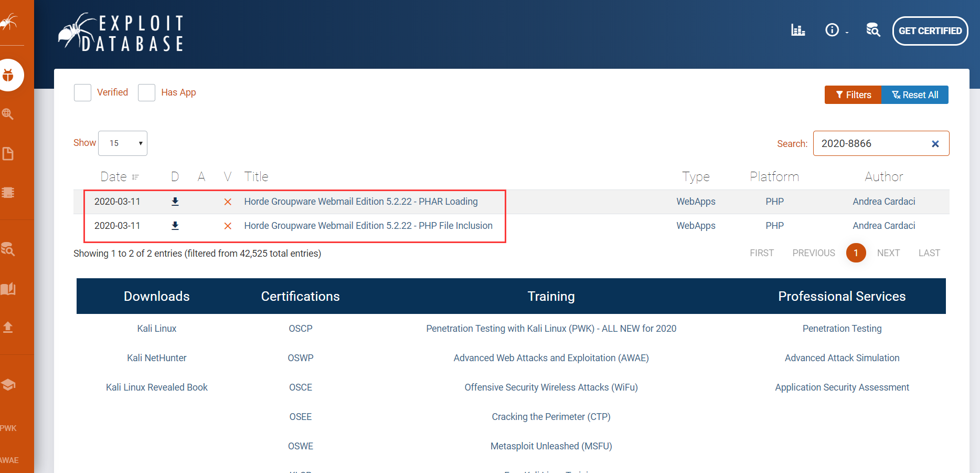Open the database search icon in sidebar
Image resolution: width=980 pixels, height=473 pixels.
[8, 250]
